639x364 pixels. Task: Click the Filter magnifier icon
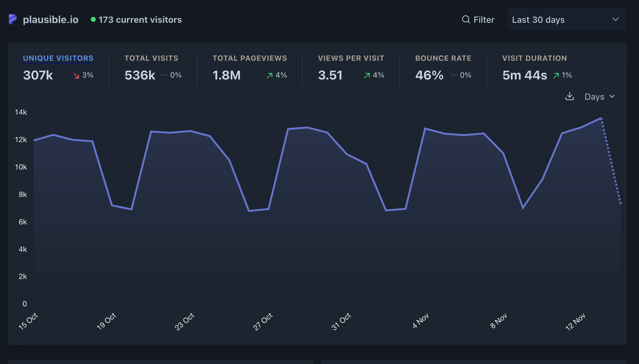click(466, 19)
